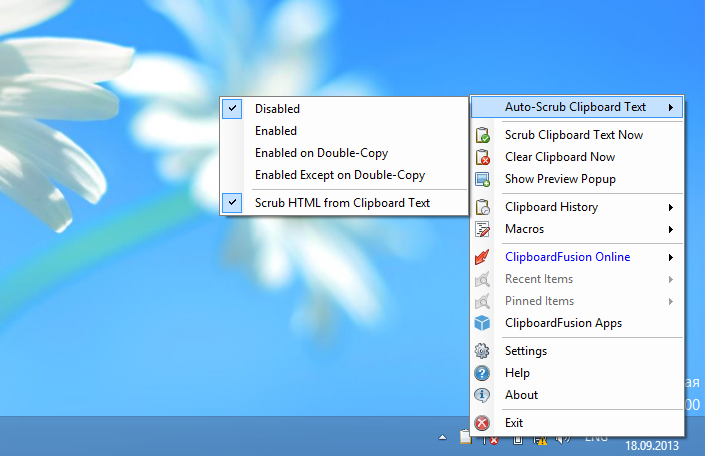Click the Show Preview Popup icon
The width and height of the screenshot is (705, 456).
[482, 179]
